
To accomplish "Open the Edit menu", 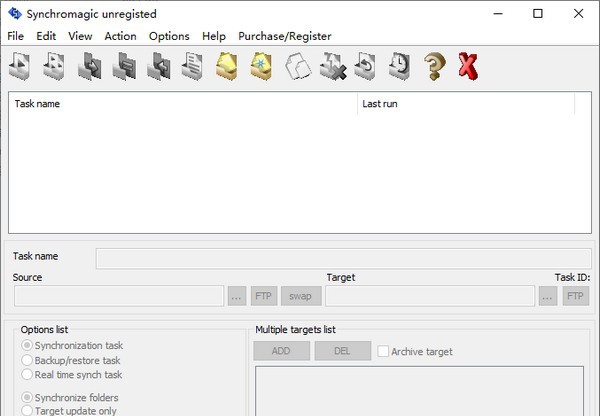I will pos(46,36).
